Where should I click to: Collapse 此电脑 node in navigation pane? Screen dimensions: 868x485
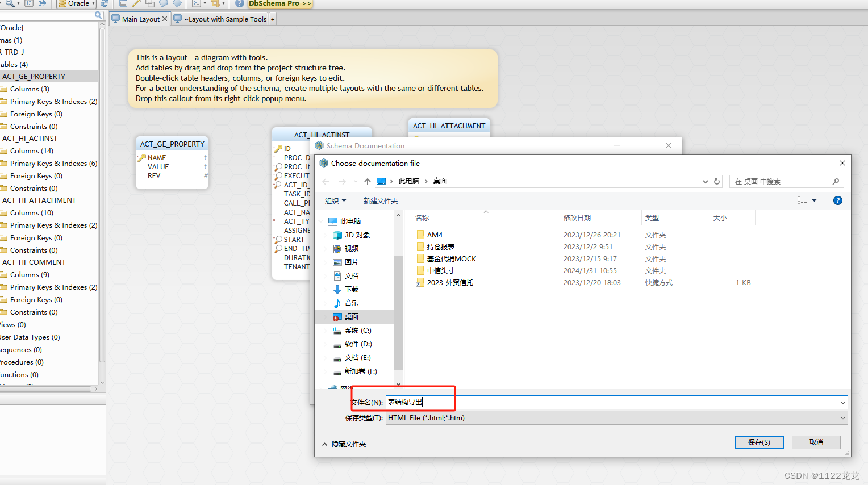tap(322, 221)
